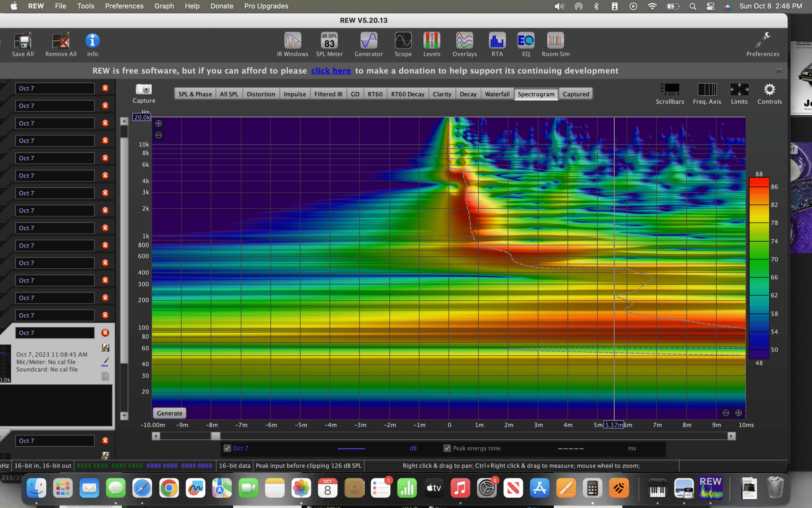Image resolution: width=812 pixels, height=508 pixels.
Task: Open the EQ window
Action: tap(526, 44)
